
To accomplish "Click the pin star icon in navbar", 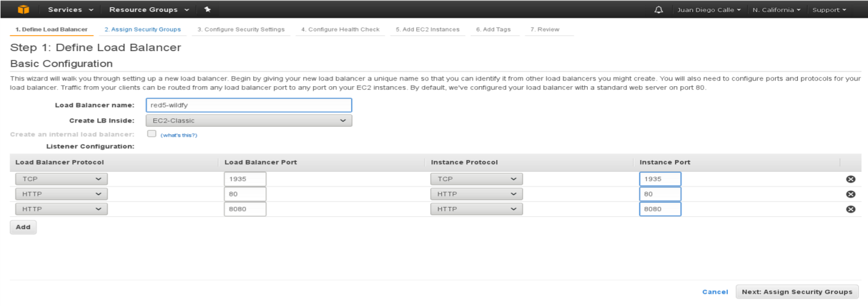I will point(207,9).
